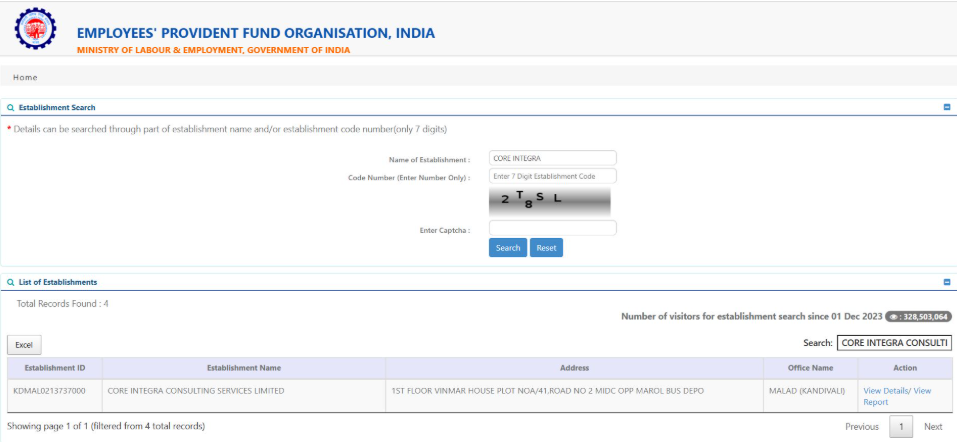Focus the Name of Establishment field
The height and width of the screenshot is (442, 957).
click(552, 158)
